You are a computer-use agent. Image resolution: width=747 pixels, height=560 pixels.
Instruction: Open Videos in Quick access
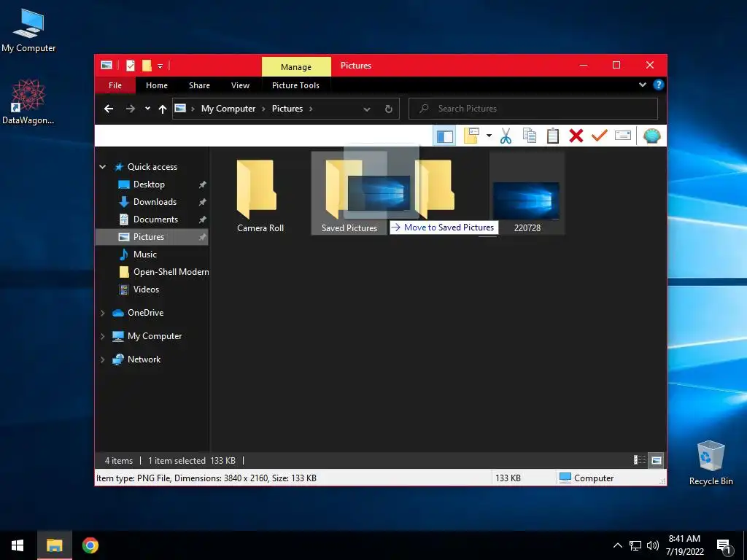pyautogui.click(x=146, y=289)
